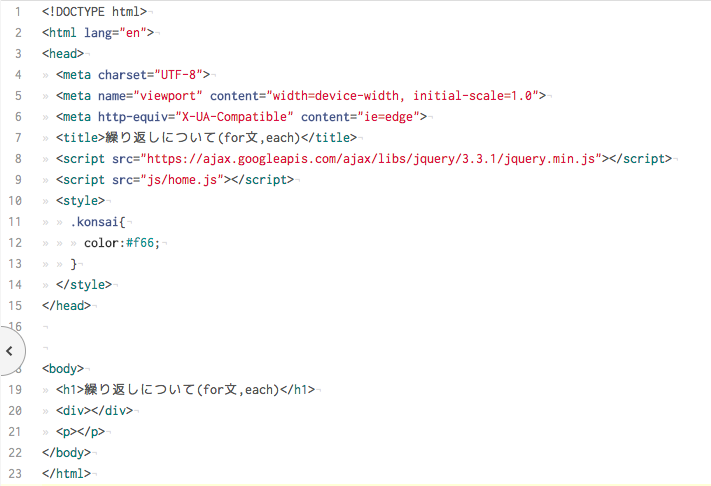Viewport: 711px width, 486px height.
Task: Click the #f66 color value
Action: (x=140, y=243)
